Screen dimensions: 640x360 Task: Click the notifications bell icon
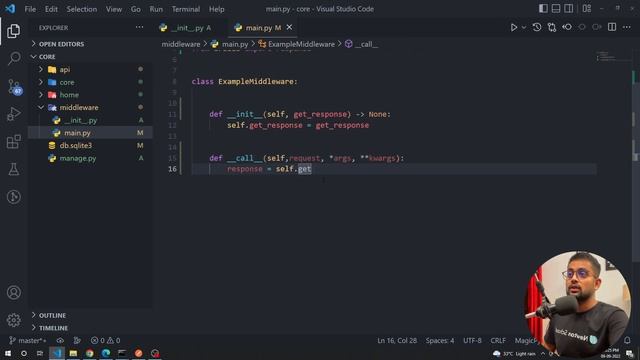627,340
